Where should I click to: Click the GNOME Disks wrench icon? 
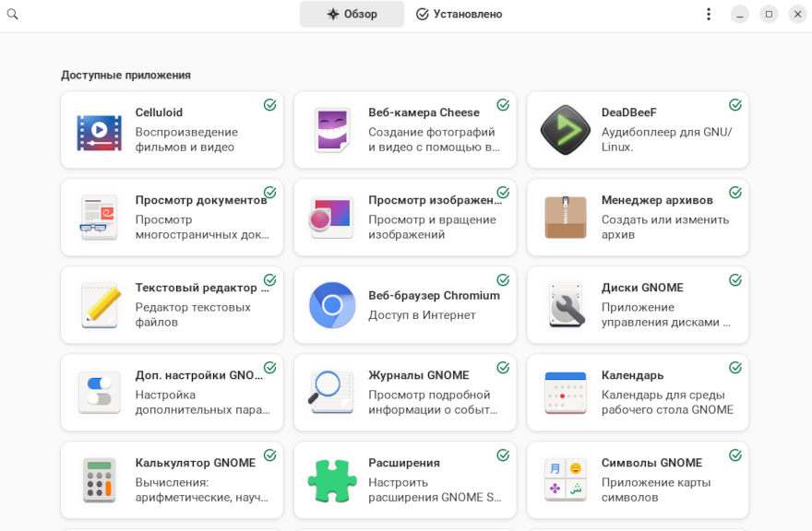point(565,305)
